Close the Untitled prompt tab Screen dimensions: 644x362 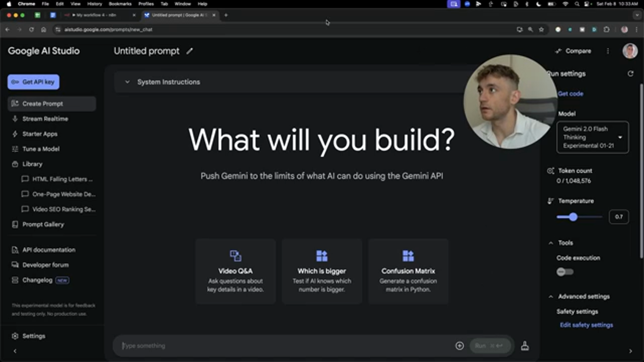(x=214, y=15)
